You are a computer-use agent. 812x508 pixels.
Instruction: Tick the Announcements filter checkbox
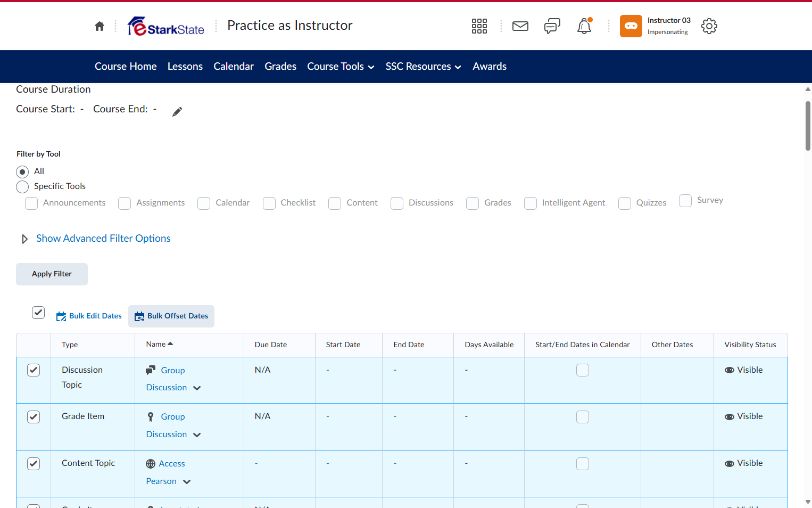pyautogui.click(x=31, y=203)
